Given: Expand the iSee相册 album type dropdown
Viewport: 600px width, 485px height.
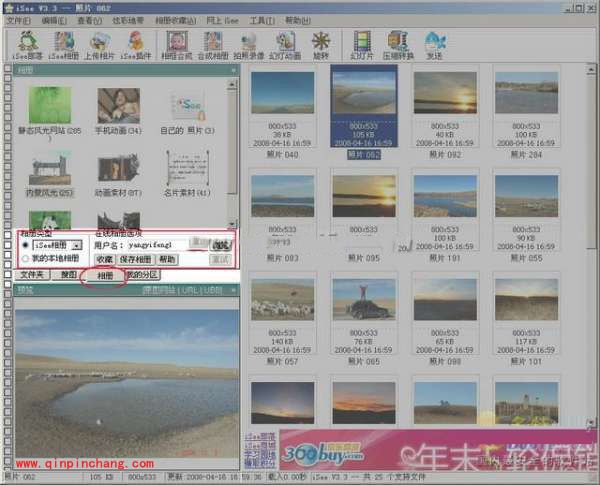Looking at the screenshot, I should click(77, 245).
